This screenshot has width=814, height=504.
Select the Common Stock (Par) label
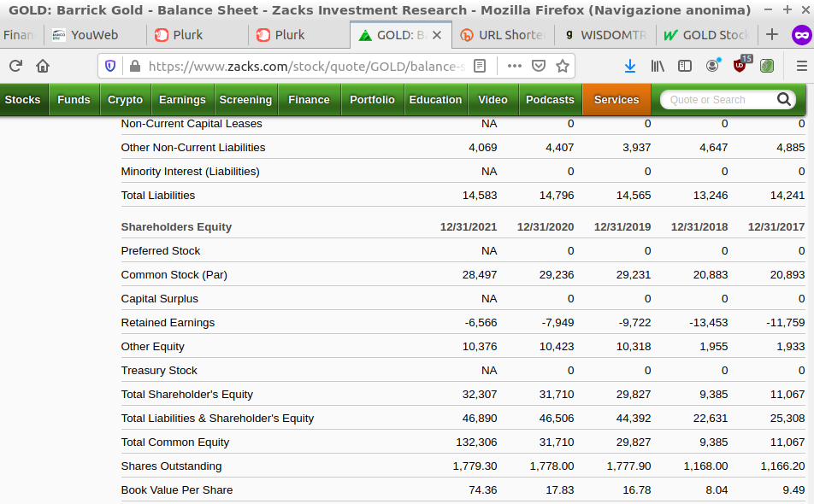174,275
